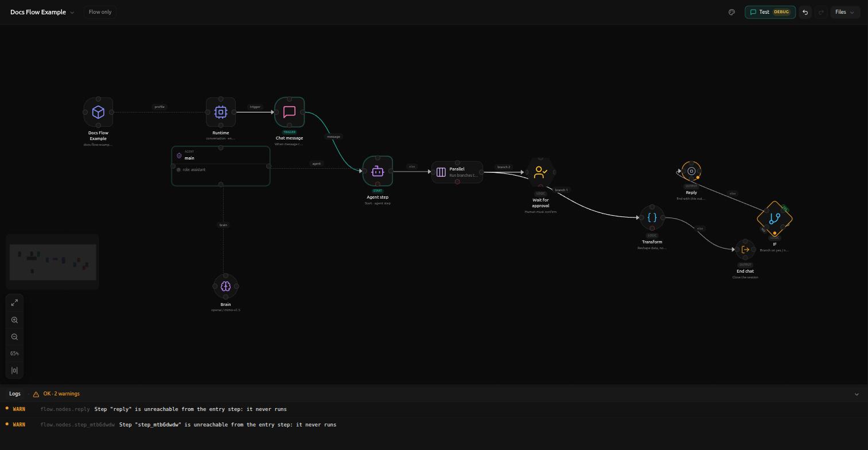Select the Brain node icon
This screenshot has width=868, height=450.
pos(225,286)
